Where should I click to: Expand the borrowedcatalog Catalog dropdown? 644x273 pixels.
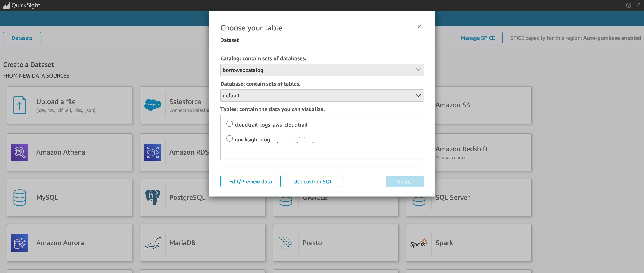point(322,70)
